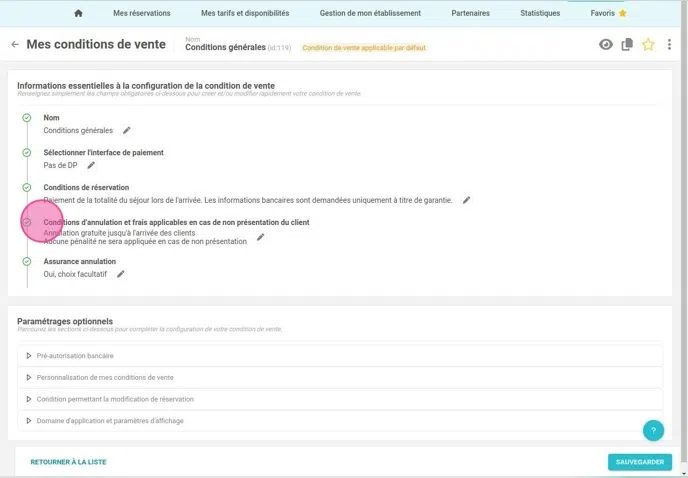
Task: Open the three-dot more options menu
Action: 669,44
